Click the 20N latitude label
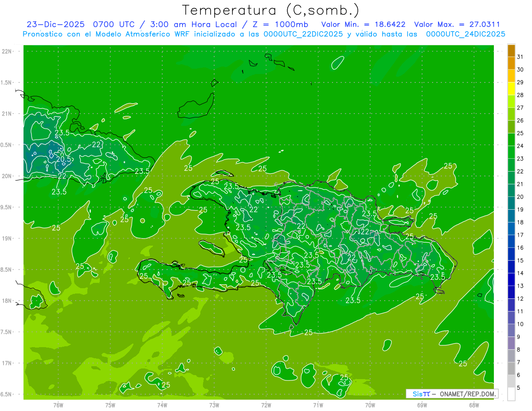Viewport: 532px width, 411px height. (7, 176)
